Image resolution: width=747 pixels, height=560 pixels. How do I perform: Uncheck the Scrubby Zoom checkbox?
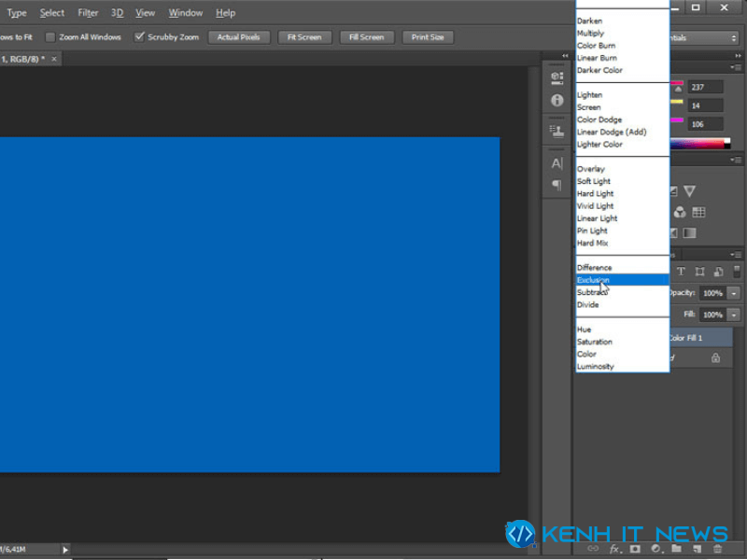[139, 36]
